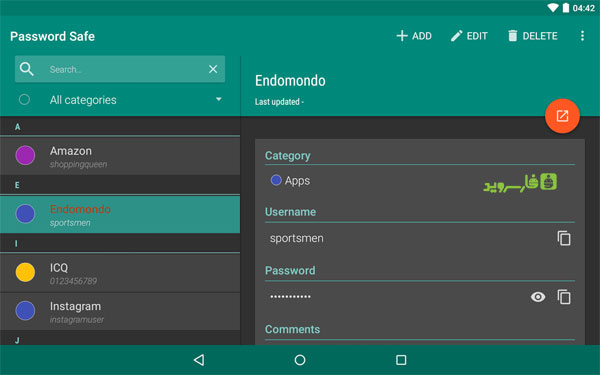
Task: Copy the username sportsmen
Action: (x=564, y=238)
